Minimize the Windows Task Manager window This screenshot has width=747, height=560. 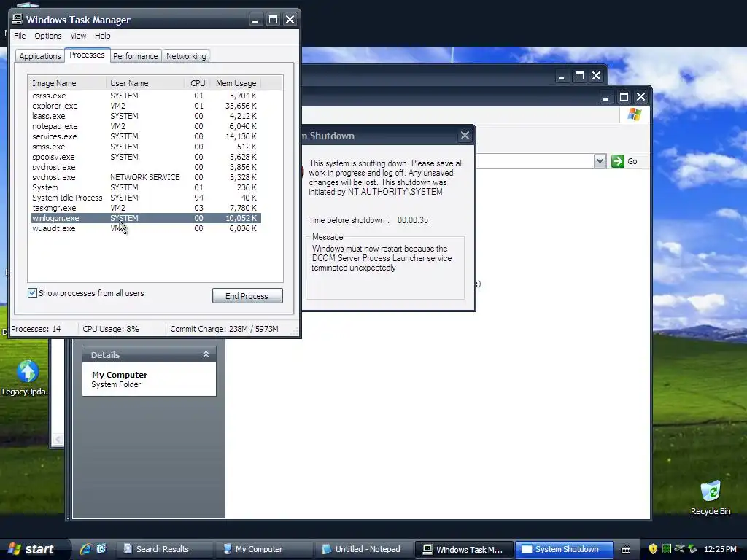pyautogui.click(x=255, y=20)
